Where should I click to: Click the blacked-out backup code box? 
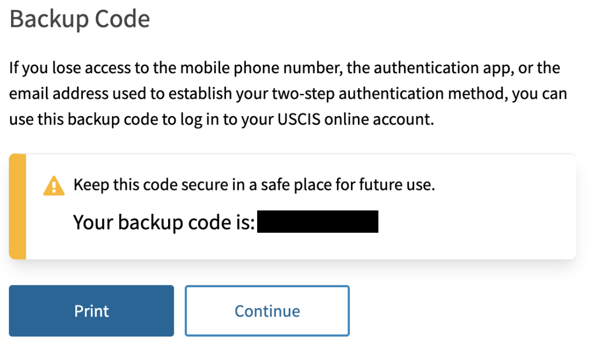click(317, 221)
